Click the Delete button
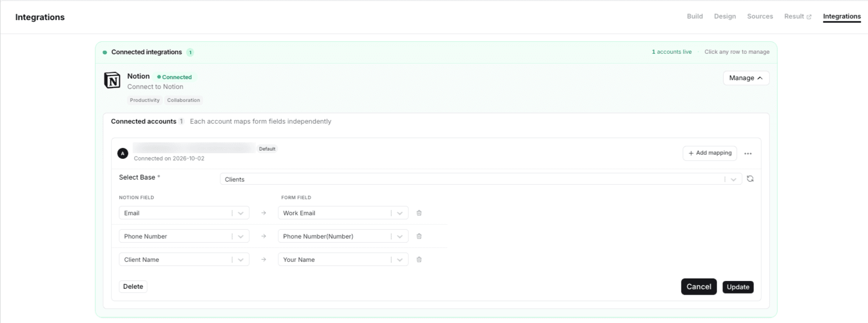The width and height of the screenshot is (868, 323). (133, 286)
